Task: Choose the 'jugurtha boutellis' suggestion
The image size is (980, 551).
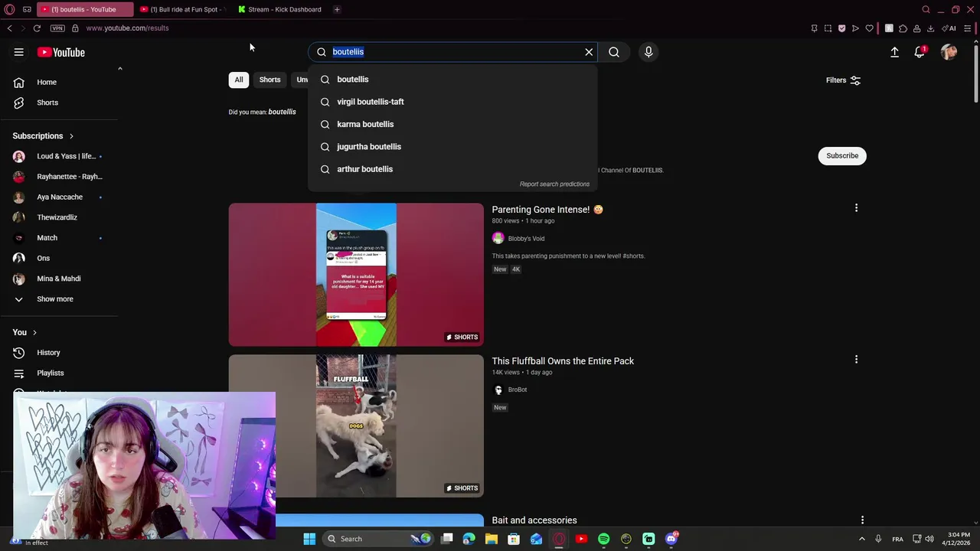Action: [452, 146]
